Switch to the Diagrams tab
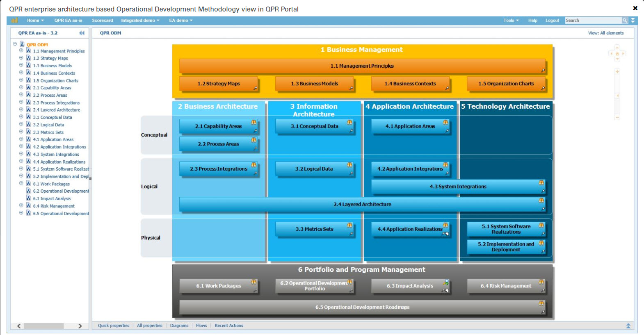This screenshot has width=644, height=335. [179, 326]
